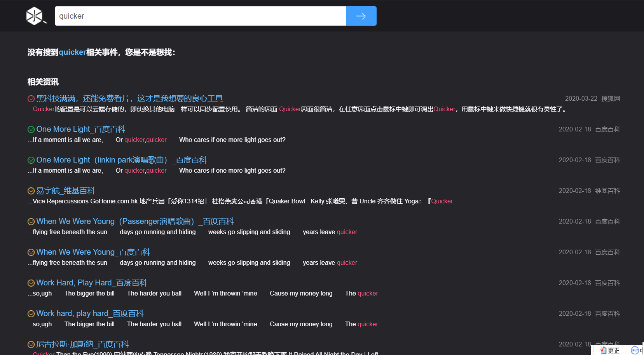Click the 相关资讯 section heading

tap(43, 82)
